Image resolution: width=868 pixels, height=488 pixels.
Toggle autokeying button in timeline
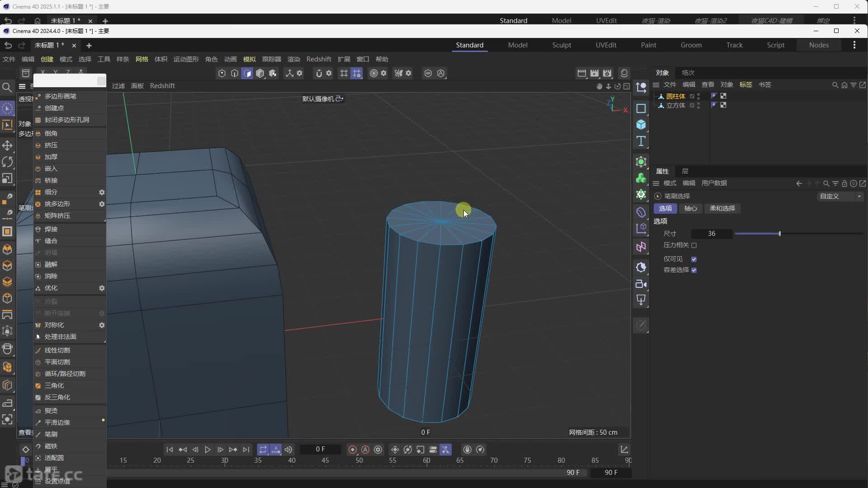(x=365, y=450)
